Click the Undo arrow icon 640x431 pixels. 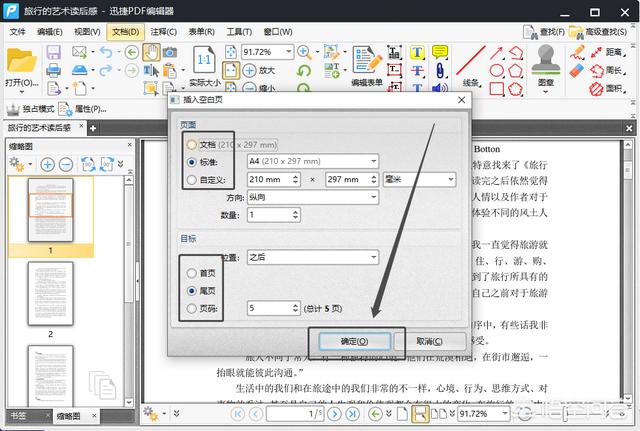point(106,52)
